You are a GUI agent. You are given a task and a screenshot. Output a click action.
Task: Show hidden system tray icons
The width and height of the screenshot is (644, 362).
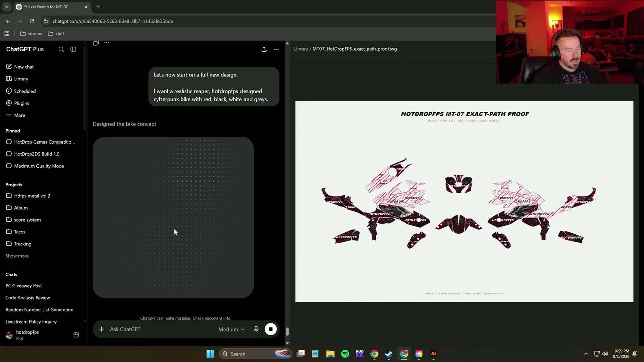click(x=586, y=354)
